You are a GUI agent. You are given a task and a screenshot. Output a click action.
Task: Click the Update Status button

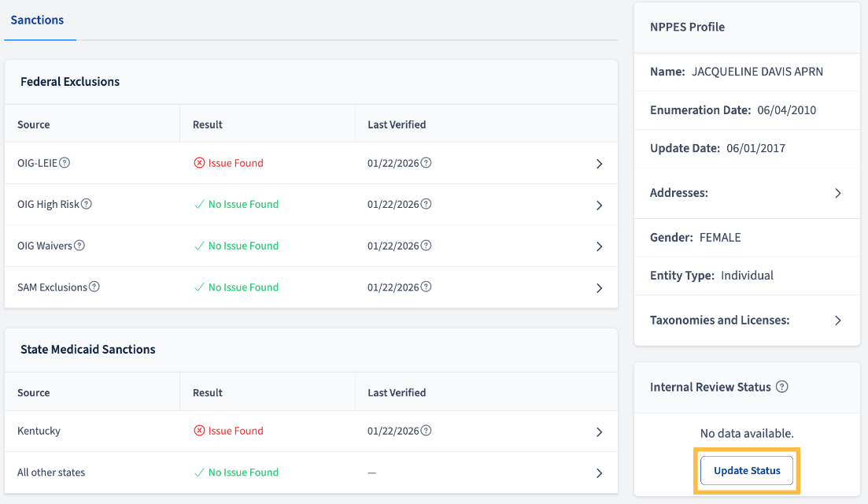point(747,470)
